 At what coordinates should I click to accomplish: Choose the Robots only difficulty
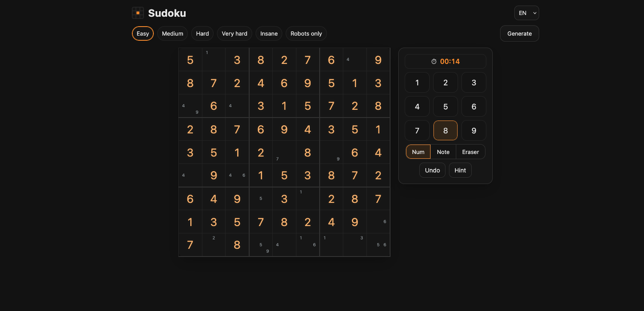pos(306,33)
